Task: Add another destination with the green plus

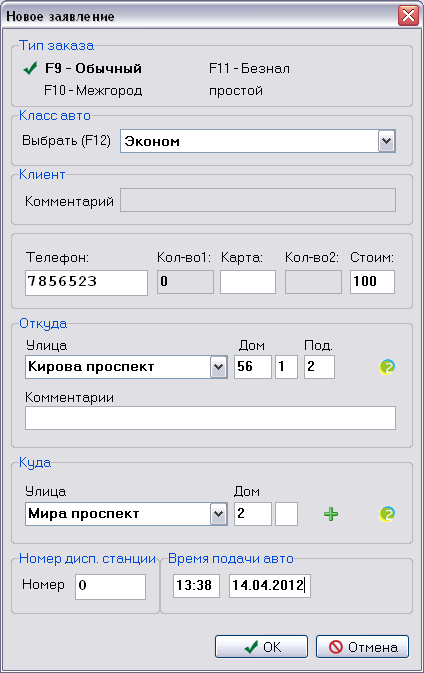Action: [x=330, y=514]
